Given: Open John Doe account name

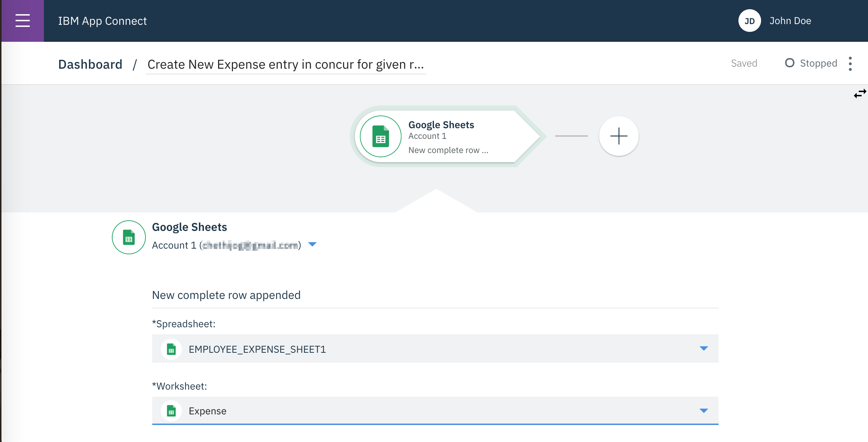Looking at the screenshot, I should click(790, 21).
